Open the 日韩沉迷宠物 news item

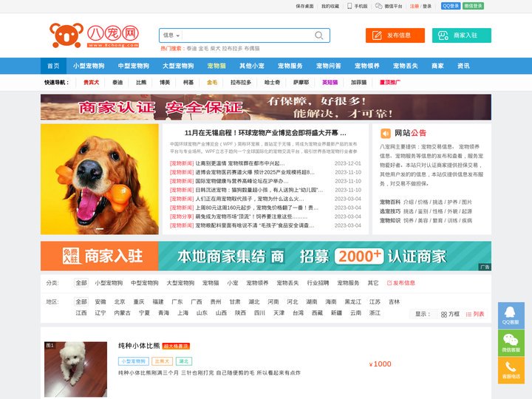259,190
